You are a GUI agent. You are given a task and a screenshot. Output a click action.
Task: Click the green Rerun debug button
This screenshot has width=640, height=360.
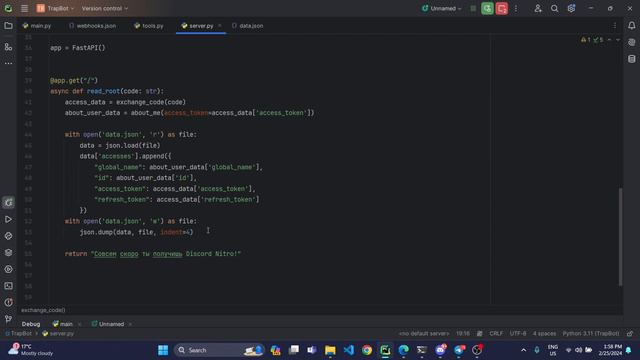point(487,8)
